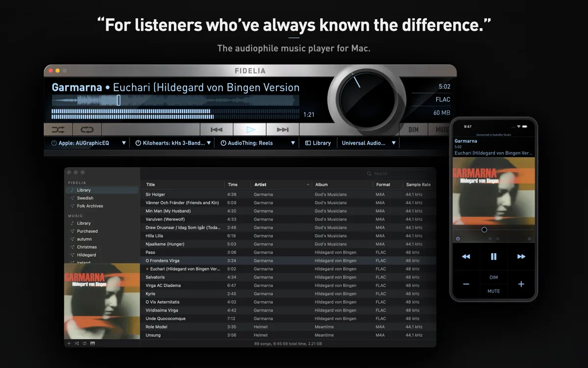This screenshot has height=368, width=588.
Task: Click the waveform scrubber playhead
Action: click(x=119, y=100)
